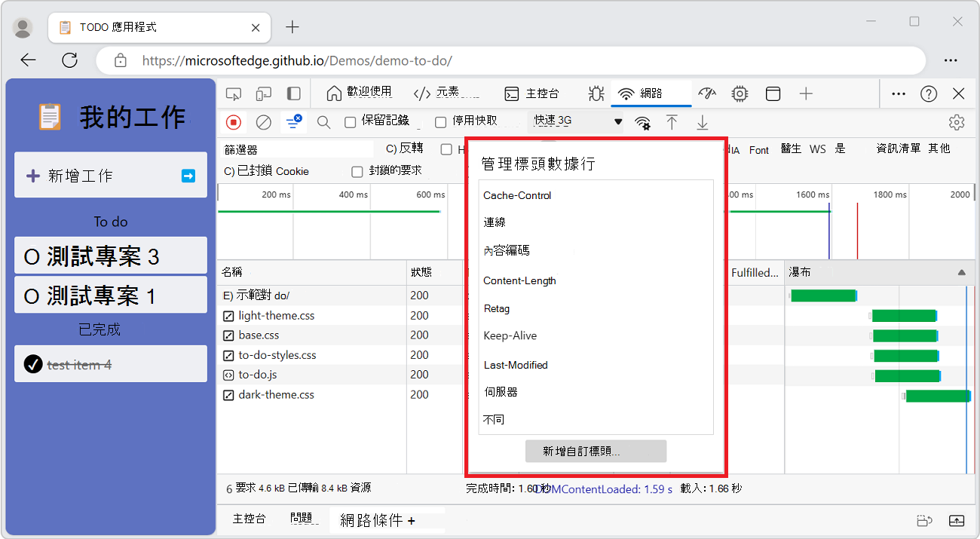This screenshot has width=980, height=539.
Task: Select the inspect element tool
Action: 234,93
